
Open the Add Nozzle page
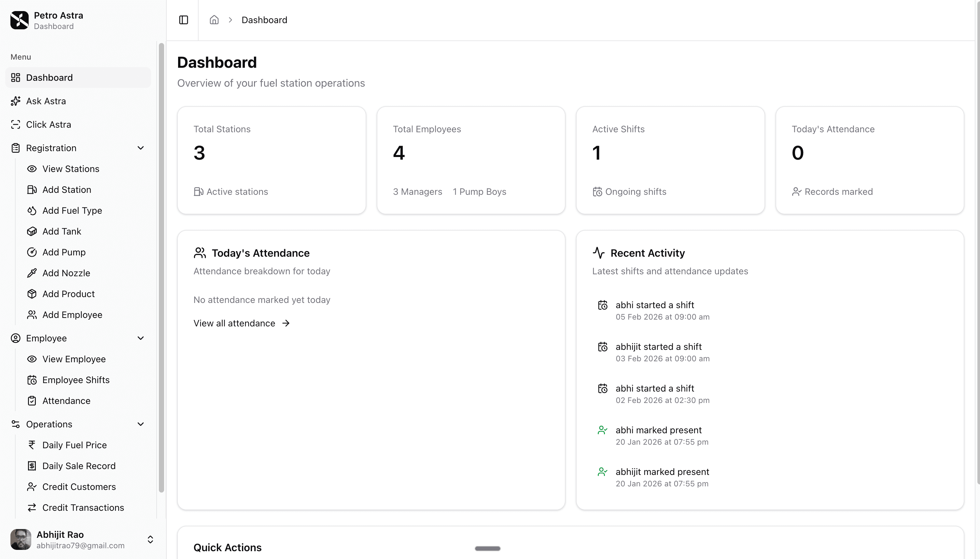[66, 273]
